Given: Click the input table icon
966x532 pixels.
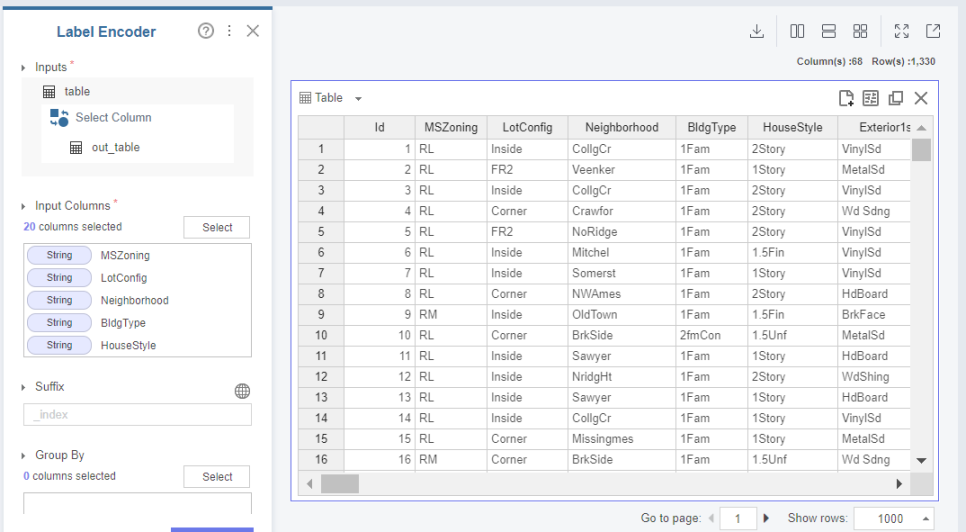Looking at the screenshot, I should (x=49, y=92).
